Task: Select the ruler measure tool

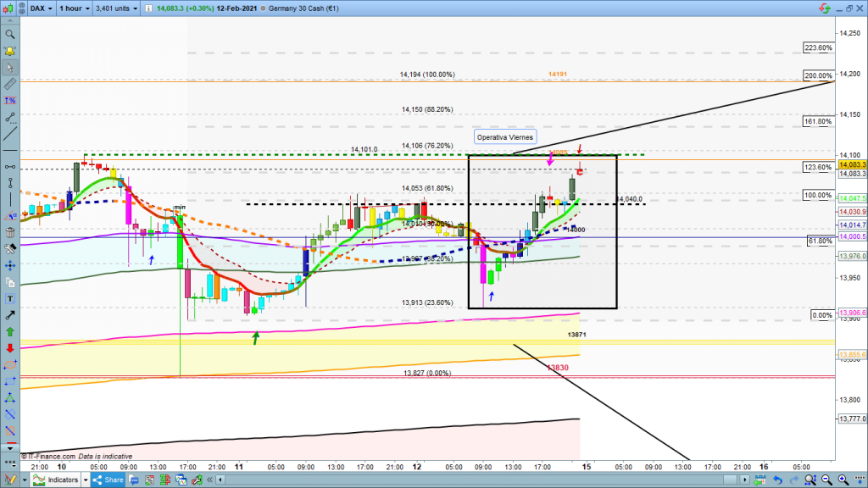Action: pos(10,85)
